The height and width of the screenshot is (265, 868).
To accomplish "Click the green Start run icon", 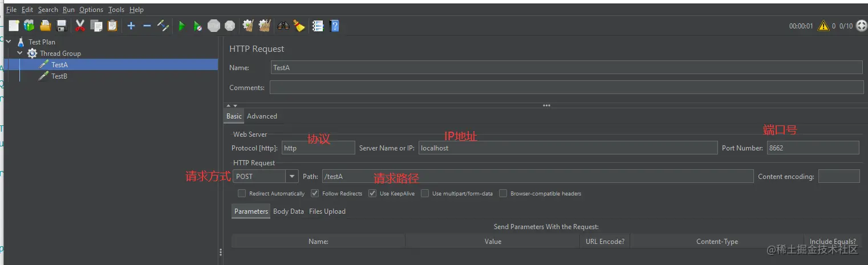I will [182, 26].
